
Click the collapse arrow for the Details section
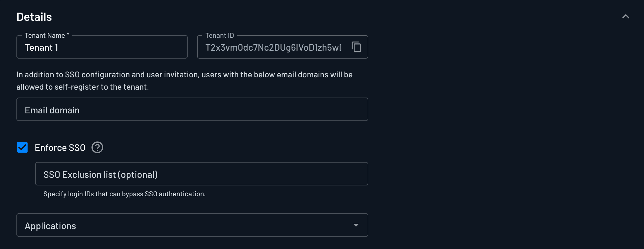[626, 16]
